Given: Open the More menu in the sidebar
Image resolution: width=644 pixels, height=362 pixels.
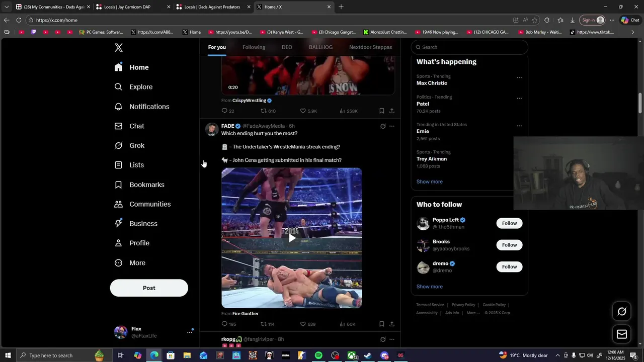Looking at the screenshot, I should tap(130, 263).
